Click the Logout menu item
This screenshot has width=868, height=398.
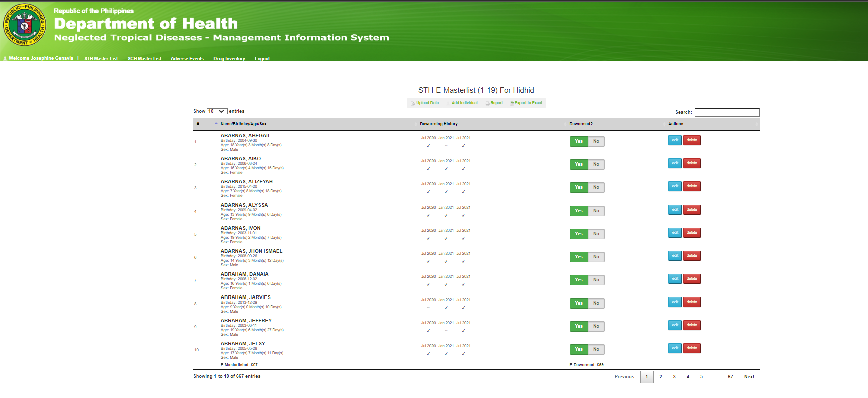[262, 59]
